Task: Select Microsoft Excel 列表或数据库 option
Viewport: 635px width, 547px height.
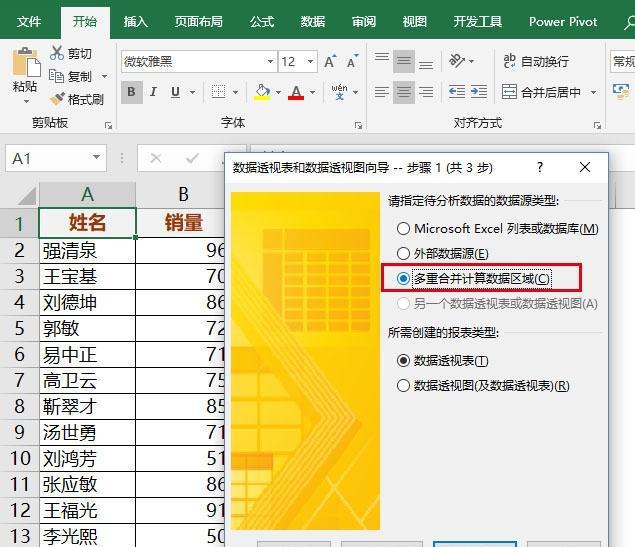Action: click(x=498, y=229)
